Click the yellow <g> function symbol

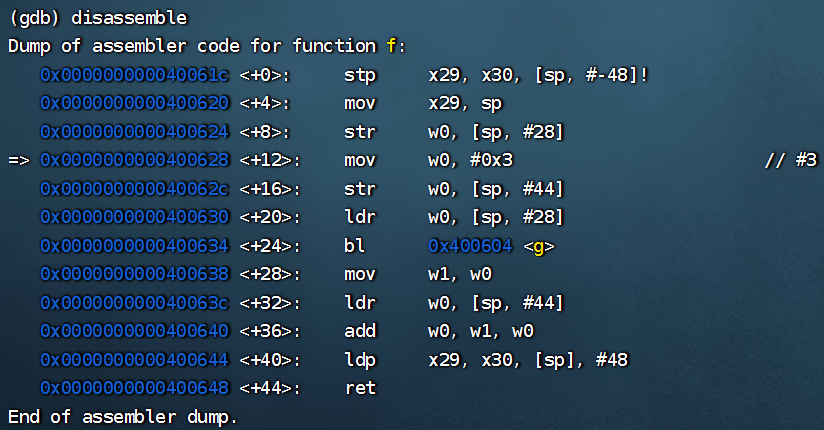click(x=539, y=247)
